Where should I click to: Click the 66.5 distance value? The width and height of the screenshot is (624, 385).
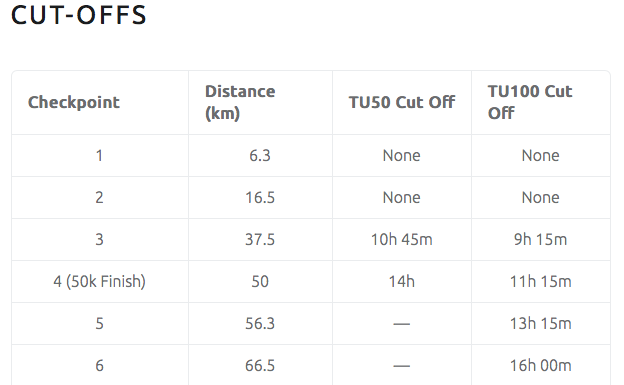[260, 365]
